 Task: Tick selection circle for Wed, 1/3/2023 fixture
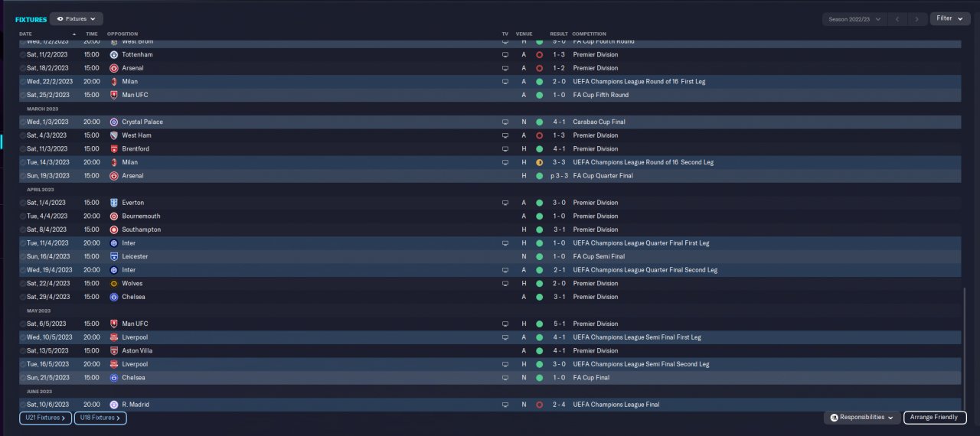(23, 122)
